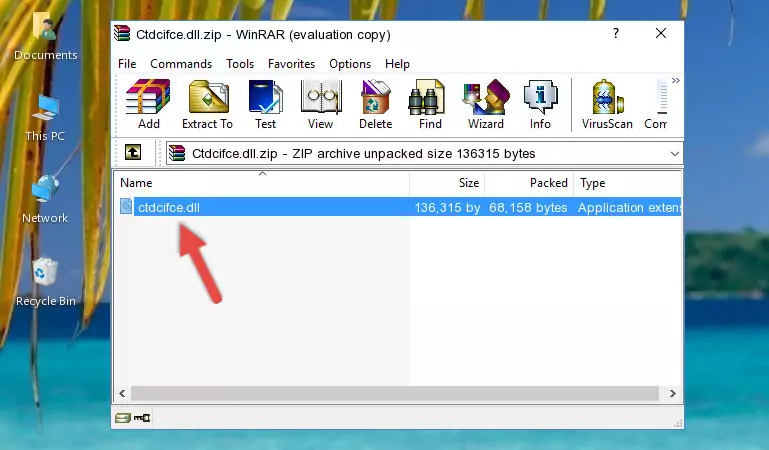
Task: Open the address path dropdown
Action: tap(675, 153)
